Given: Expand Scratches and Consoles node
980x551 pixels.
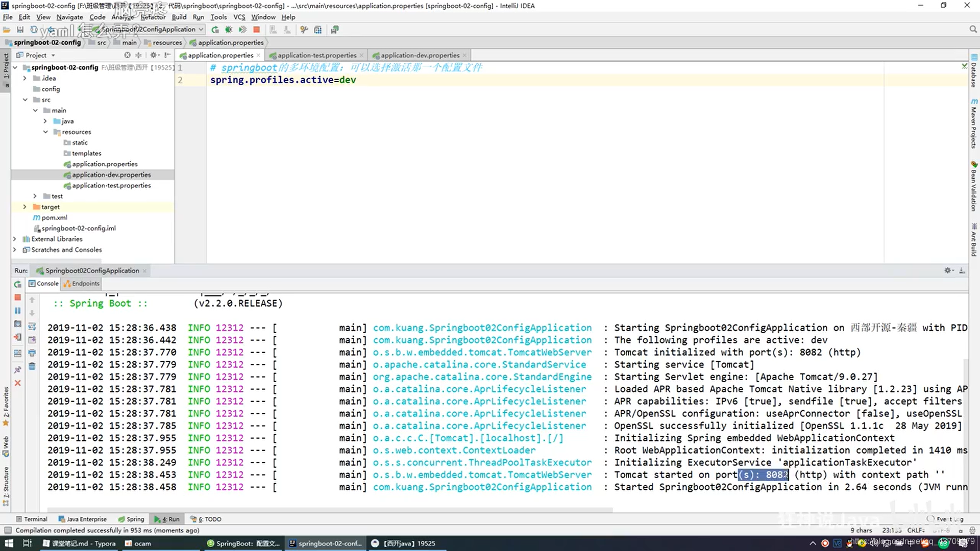Looking at the screenshot, I should point(15,249).
